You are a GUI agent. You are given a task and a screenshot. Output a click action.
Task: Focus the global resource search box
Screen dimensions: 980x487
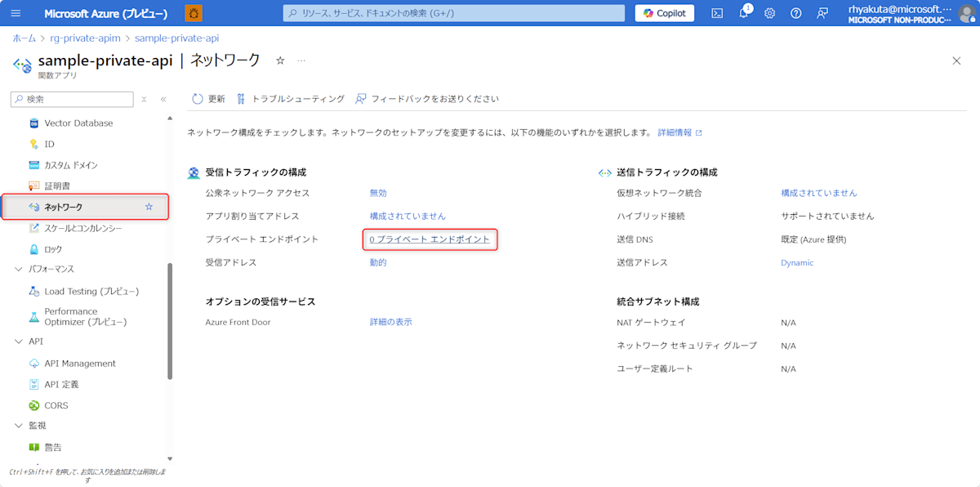452,13
